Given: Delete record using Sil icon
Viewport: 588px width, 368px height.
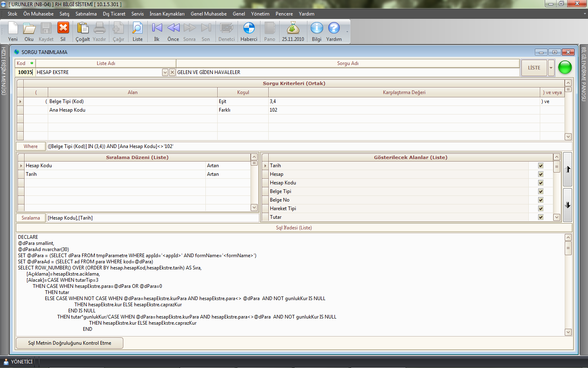Looking at the screenshot, I should click(x=63, y=29).
